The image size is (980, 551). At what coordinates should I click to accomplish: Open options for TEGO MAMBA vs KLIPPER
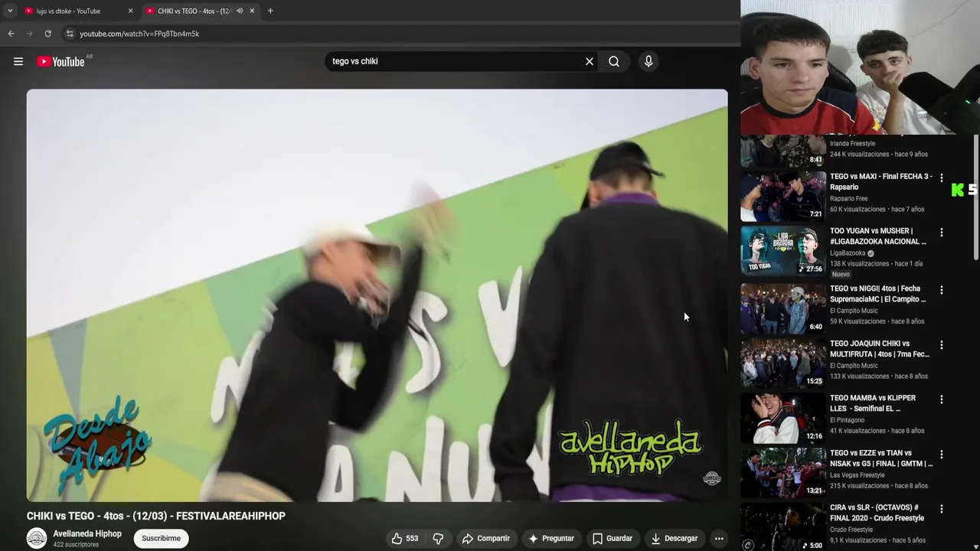click(x=942, y=399)
